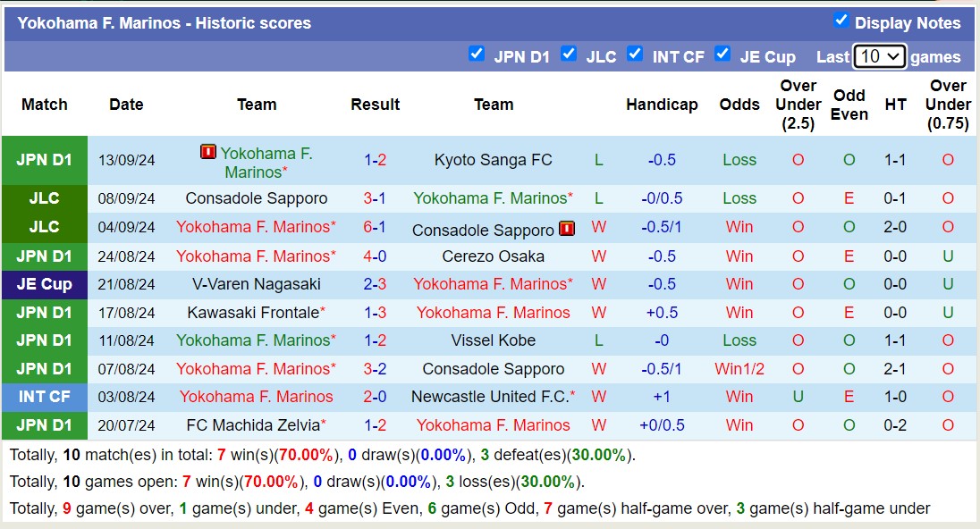Click the JLC label for 08/09/24 match
The image size is (980, 529).
point(44,198)
